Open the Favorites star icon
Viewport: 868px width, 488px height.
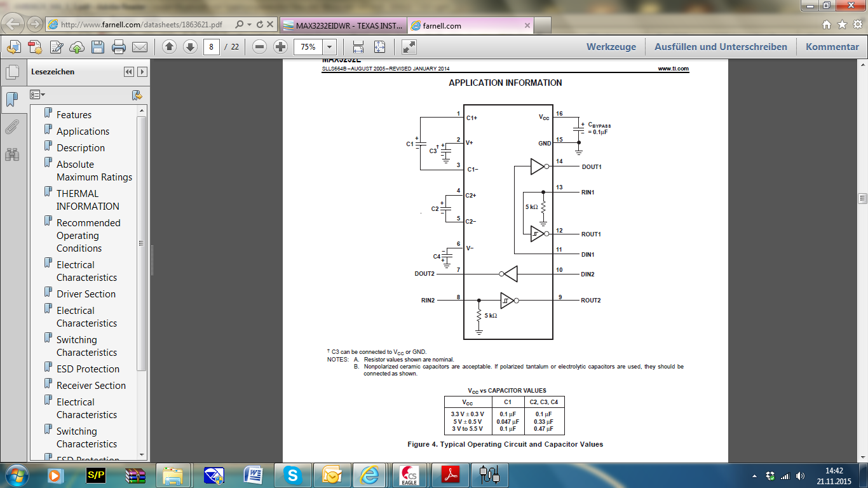pos(842,25)
